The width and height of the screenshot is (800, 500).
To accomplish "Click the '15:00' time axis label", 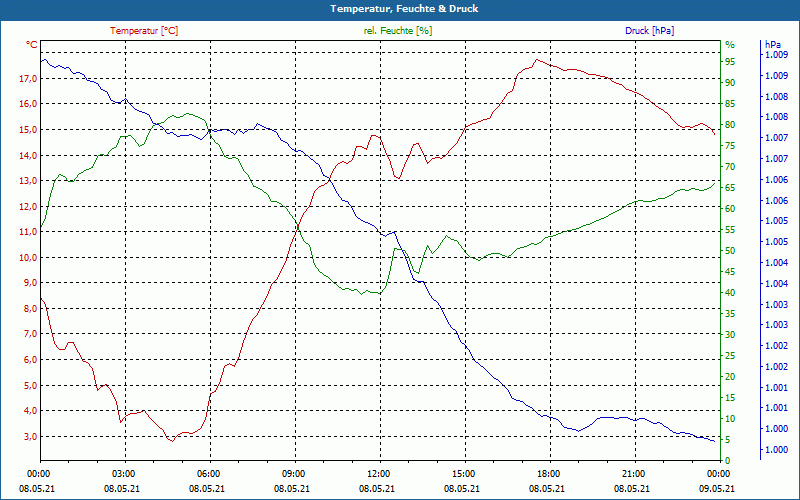I will (465, 474).
